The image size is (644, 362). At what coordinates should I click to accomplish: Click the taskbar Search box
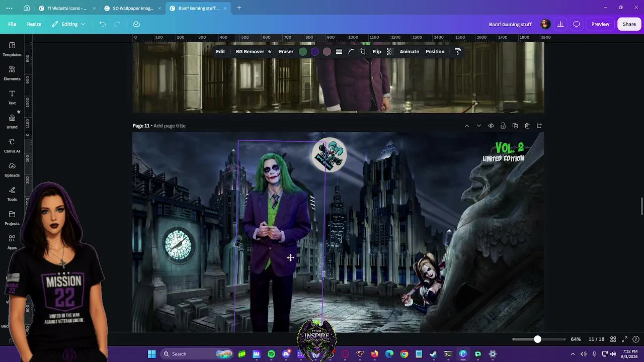(197, 354)
